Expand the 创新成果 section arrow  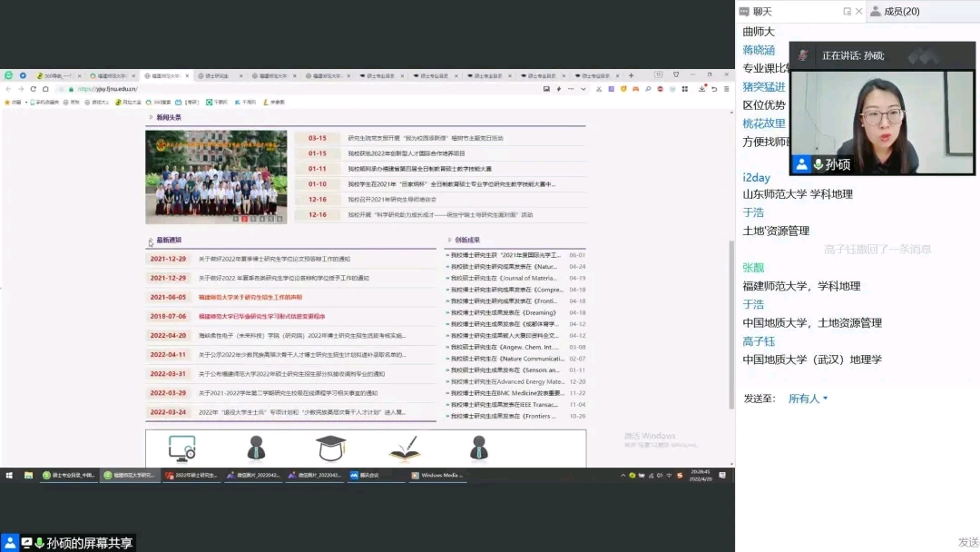[x=449, y=241]
